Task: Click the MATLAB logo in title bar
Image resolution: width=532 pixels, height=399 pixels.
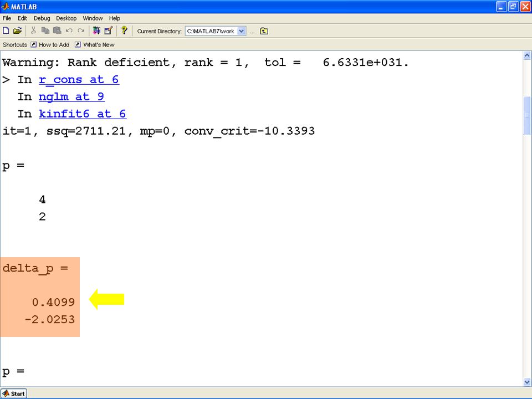Action: click(5, 7)
